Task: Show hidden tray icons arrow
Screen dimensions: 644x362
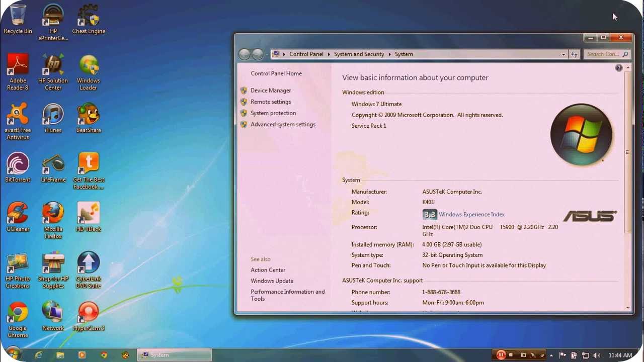Action: pyautogui.click(x=551, y=355)
